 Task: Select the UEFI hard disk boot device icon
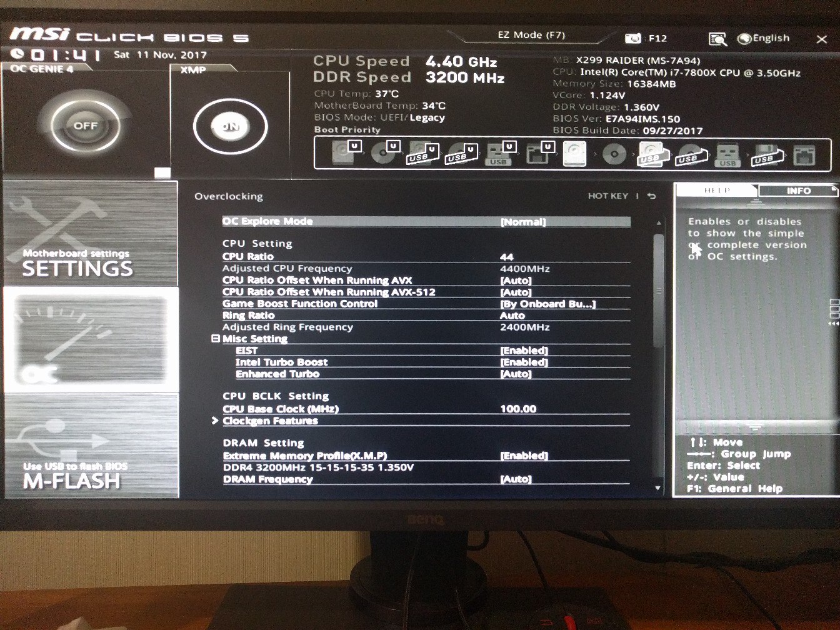click(347, 152)
